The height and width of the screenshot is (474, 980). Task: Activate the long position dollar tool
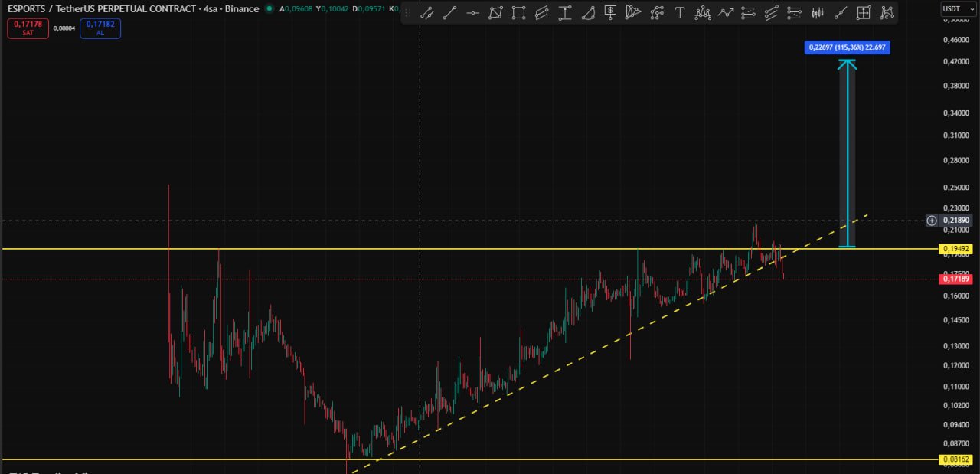[610, 12]
